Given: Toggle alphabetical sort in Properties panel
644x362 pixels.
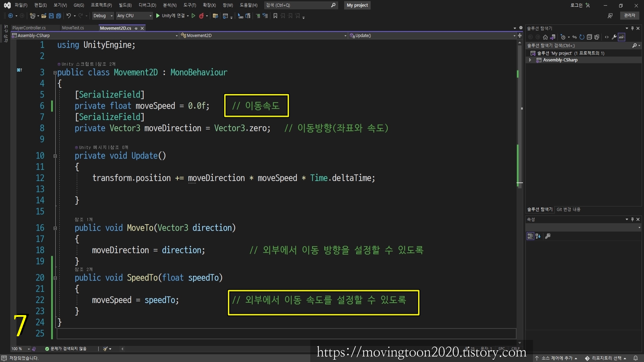Looking at the screenshot, I should [538, 236].
